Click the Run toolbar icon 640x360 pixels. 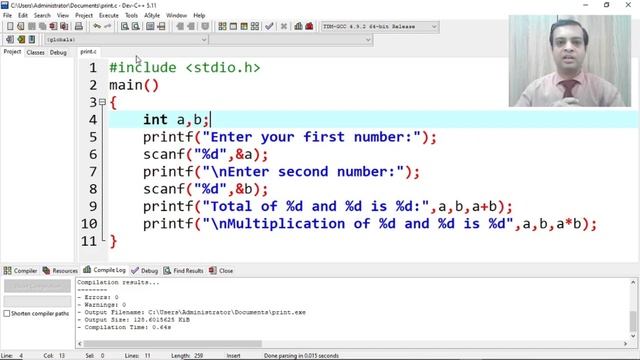click(x=233, y=27)
